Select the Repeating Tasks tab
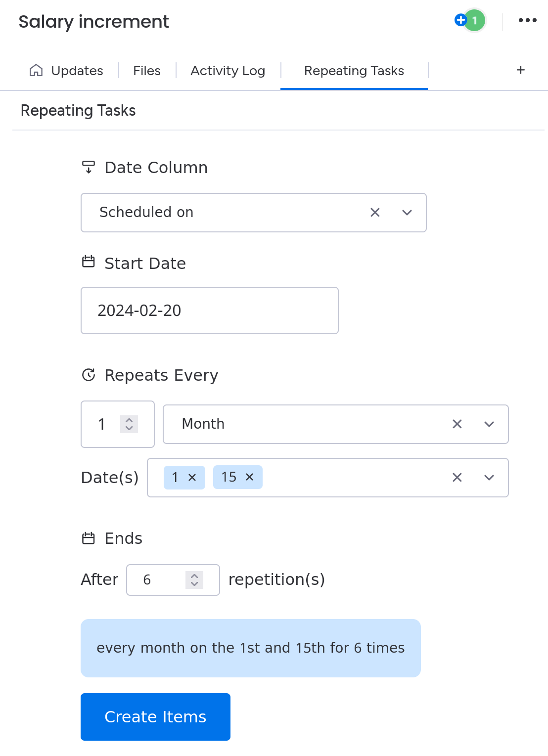The image size is (548, 756). coord(354,71)
